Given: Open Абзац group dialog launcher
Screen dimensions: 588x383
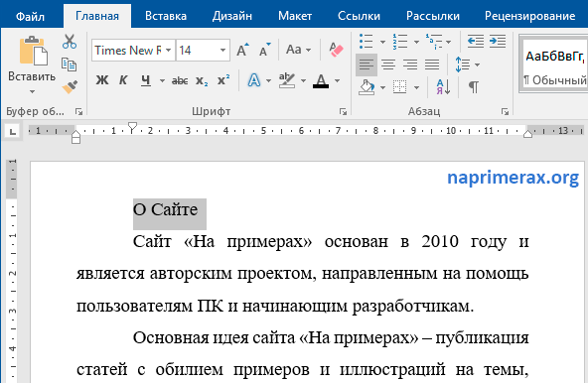Looking at the screenshot, I should click(x=506, y=112).
